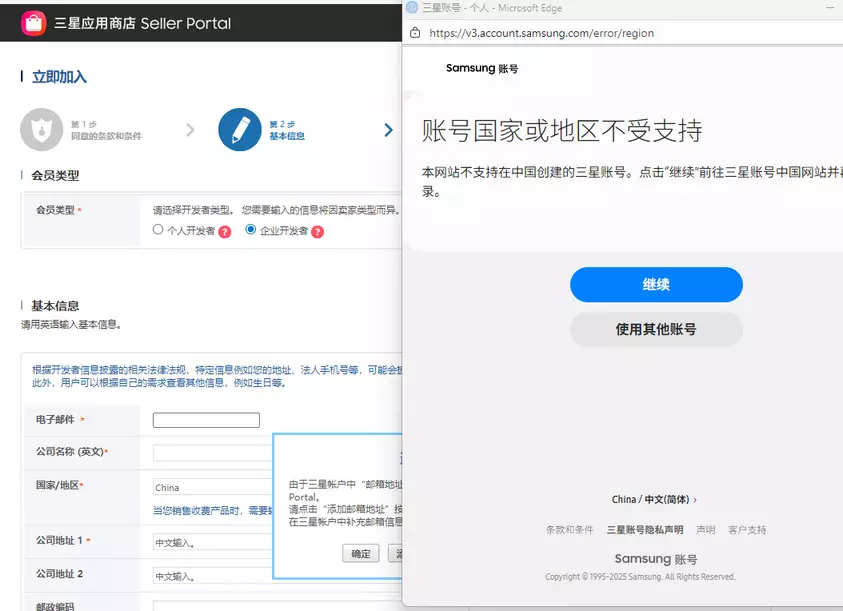The width and height of the screenshot is (843, 611).
Task: Click the 继续 button in Samsung account popup
Action: (656, 285)
